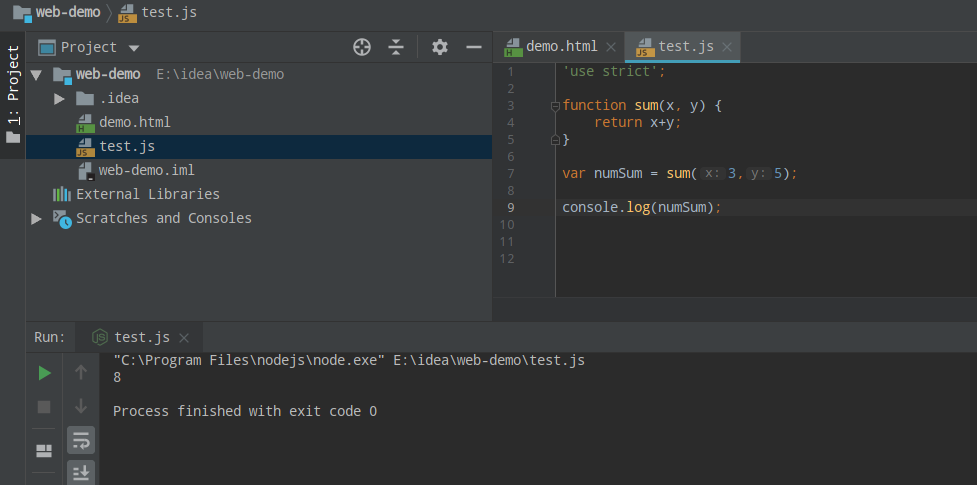The width and height of the screenshot is (977, 485).
Task: Switch to the test.js editor tab
Action: click(x=686, y=46)
